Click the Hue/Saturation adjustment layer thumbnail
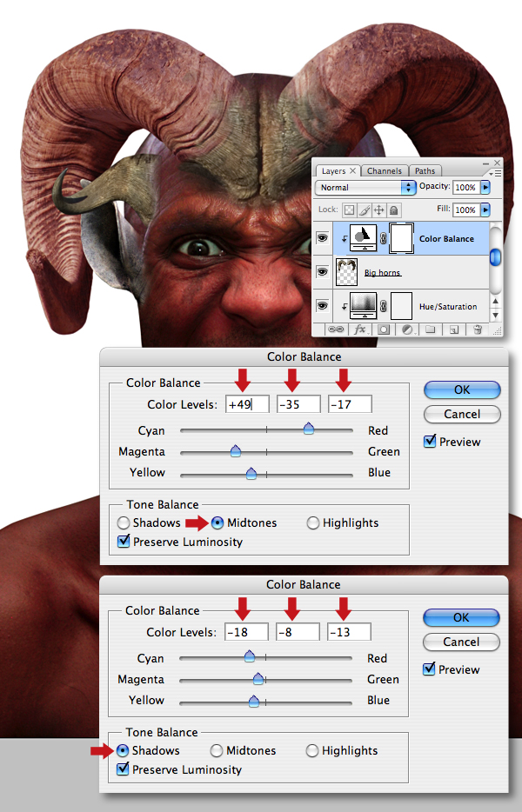The image size is (522, 812). click(x=364, y=306)
